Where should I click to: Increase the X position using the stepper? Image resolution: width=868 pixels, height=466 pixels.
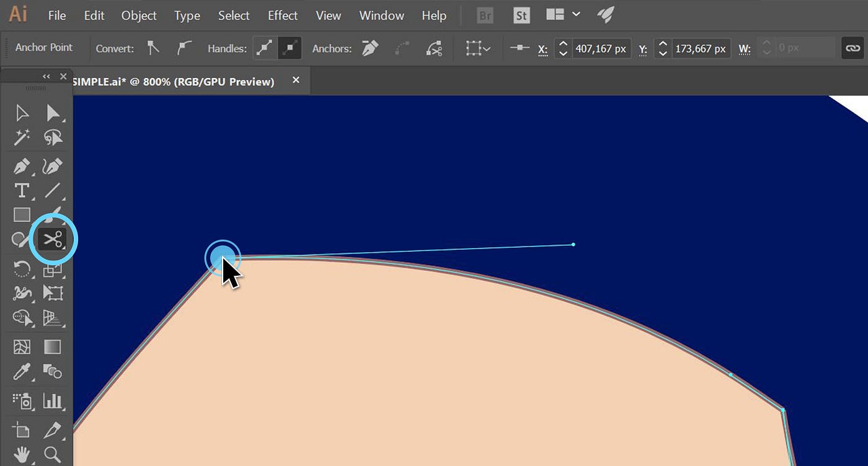pos(563,44)
